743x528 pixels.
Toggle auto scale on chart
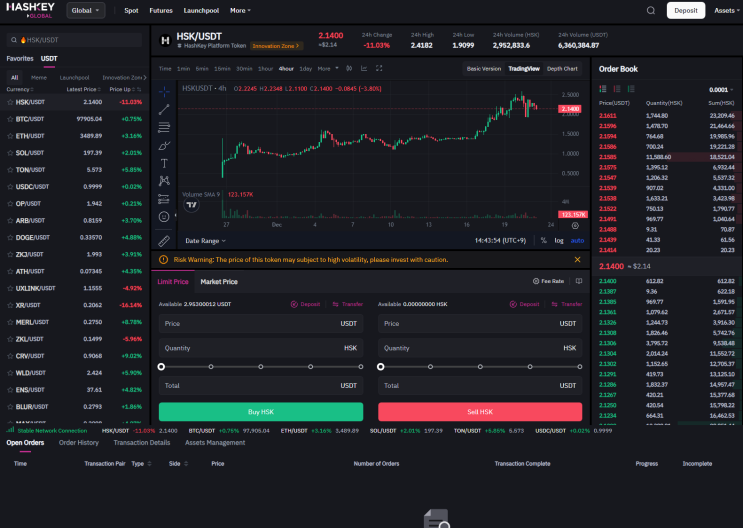(577, 241)
